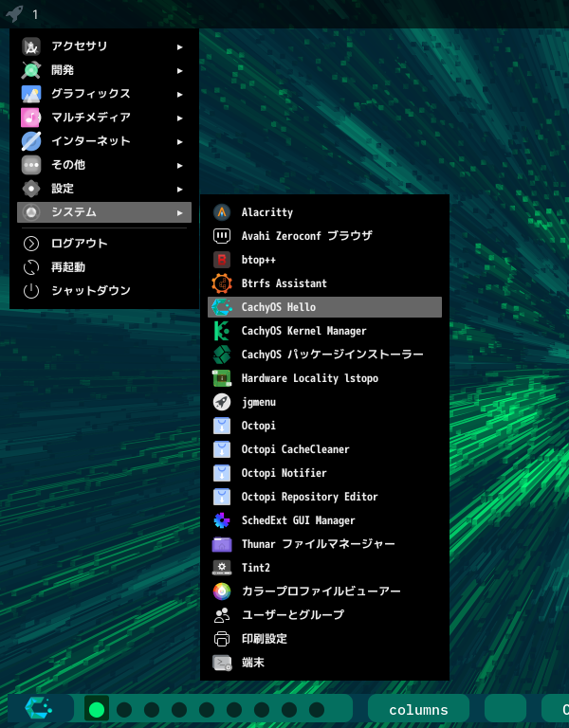Click the Tint2 settings icon

pos(222,568)
